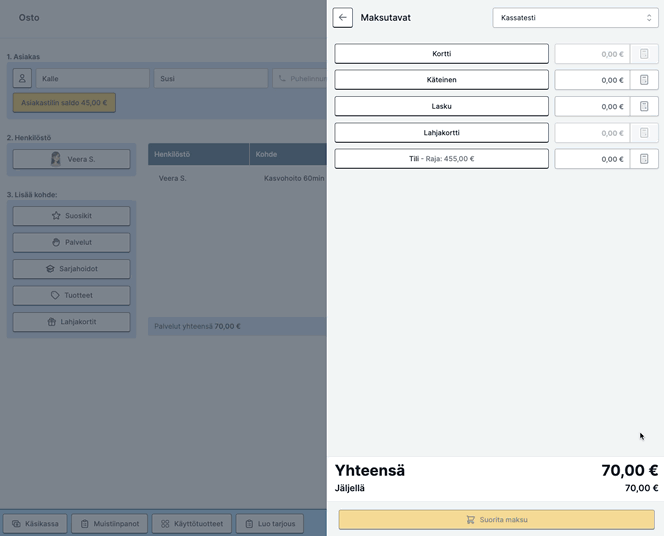Open Muistiinpanot notes
The image size is (664, 536).
pos(110,524)
